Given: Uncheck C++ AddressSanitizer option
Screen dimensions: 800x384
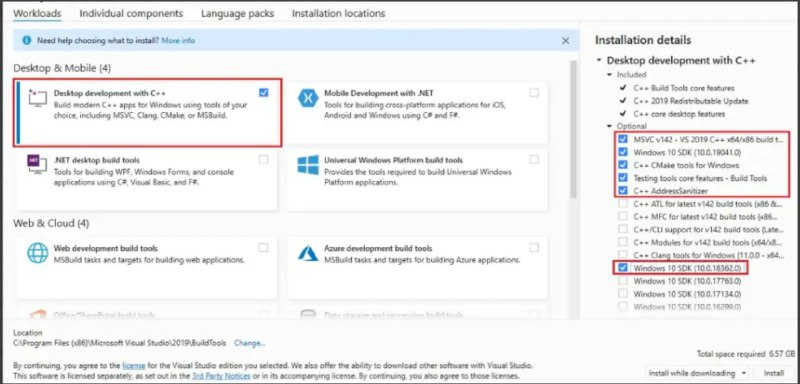Looking at the screenshot, I should point(623,191).
